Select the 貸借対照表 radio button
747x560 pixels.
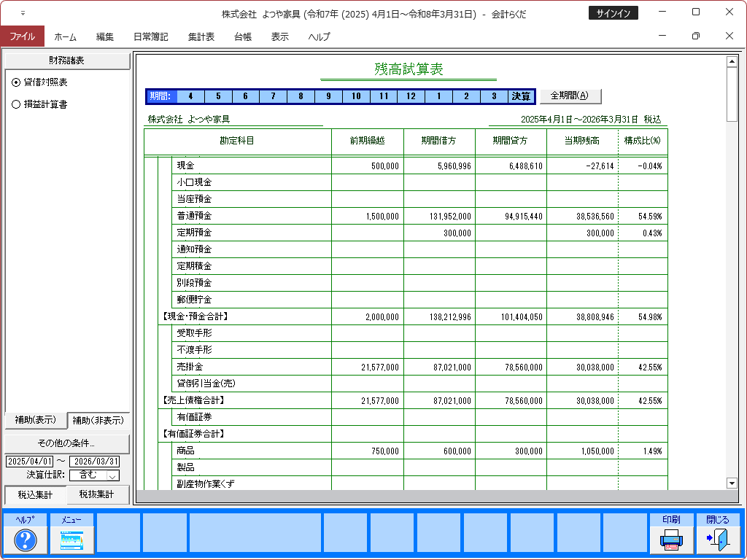[x=17, y=82]
